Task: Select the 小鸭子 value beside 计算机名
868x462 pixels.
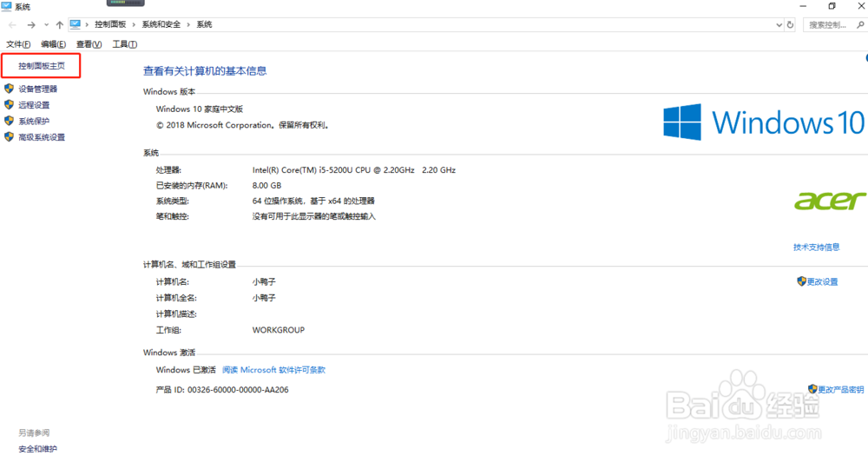Action: (x=264, y=281)
